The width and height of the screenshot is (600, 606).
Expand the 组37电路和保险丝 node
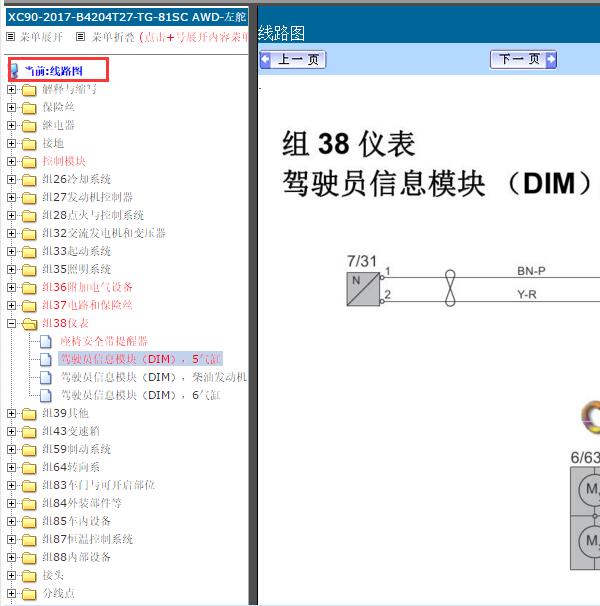point(12,305)
